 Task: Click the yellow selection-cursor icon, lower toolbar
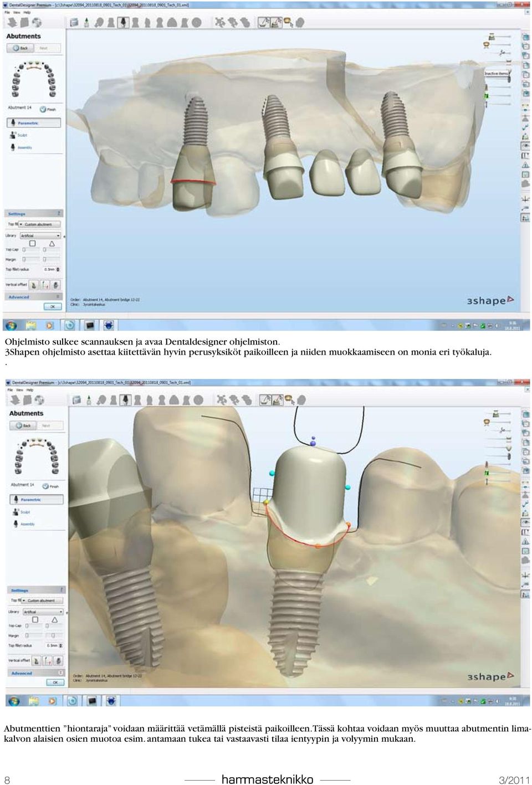[x=290, y=400]
